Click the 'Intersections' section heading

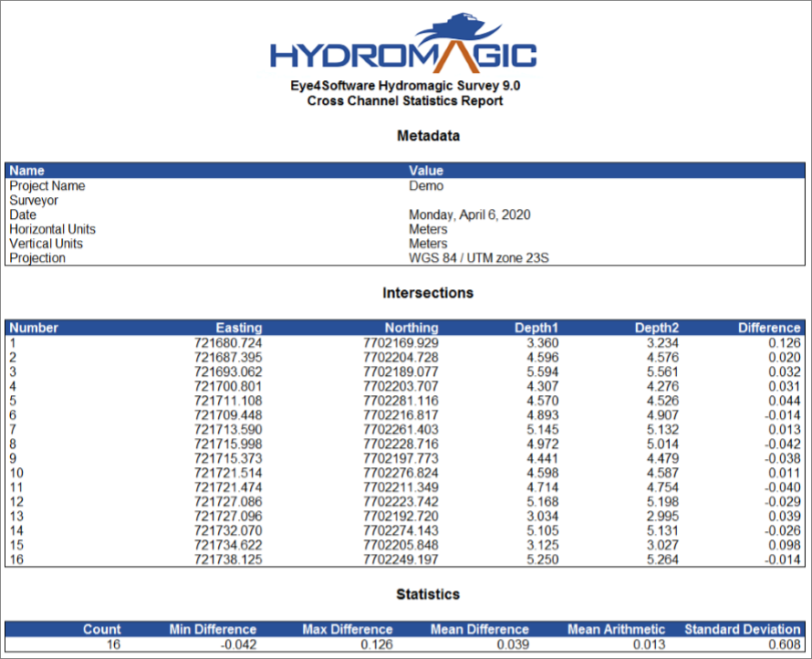coord(428,293)
